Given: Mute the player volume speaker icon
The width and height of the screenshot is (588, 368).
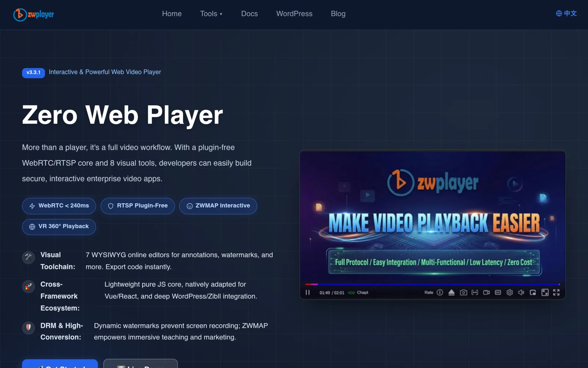Looking at the screenshot, I should click(x=521, y=292).
